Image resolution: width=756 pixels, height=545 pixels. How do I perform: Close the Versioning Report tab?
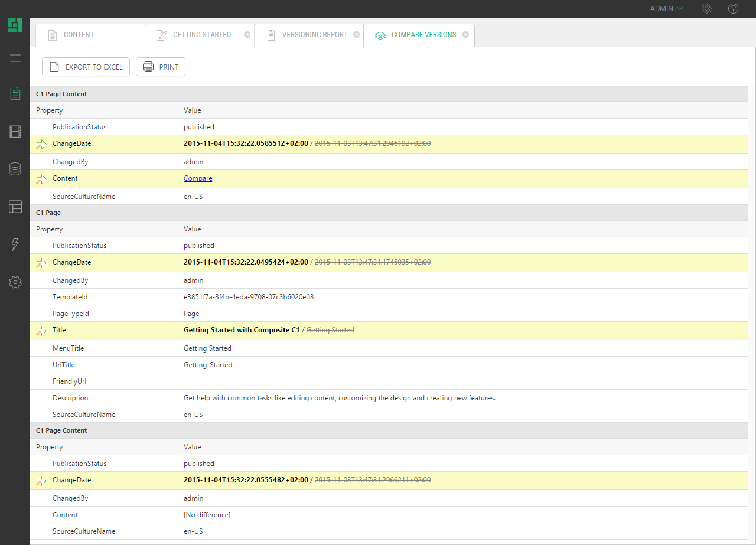(356, 35)
